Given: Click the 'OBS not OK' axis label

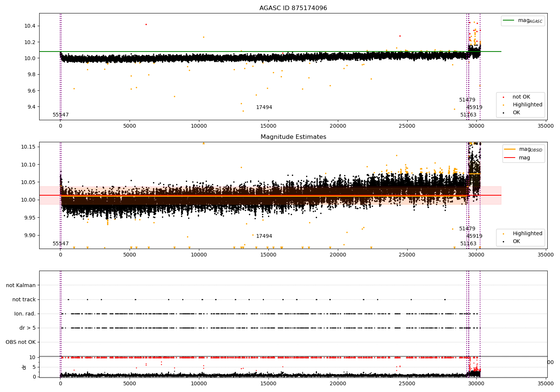Looking at the screenshot, I should (21, 342).
